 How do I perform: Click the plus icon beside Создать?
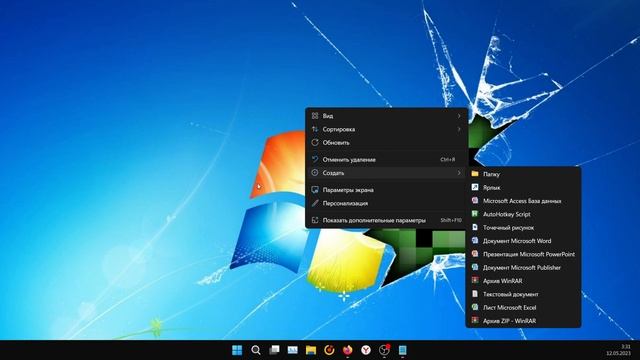315,173
